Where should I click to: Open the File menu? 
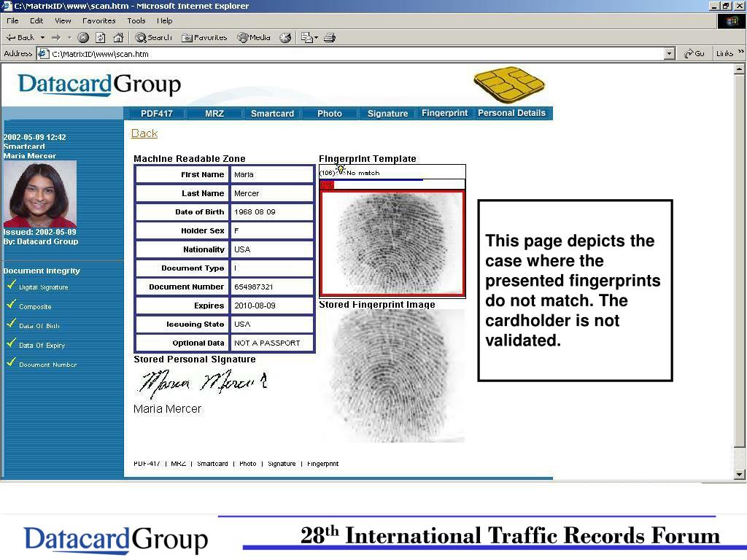tap(12, 21)
